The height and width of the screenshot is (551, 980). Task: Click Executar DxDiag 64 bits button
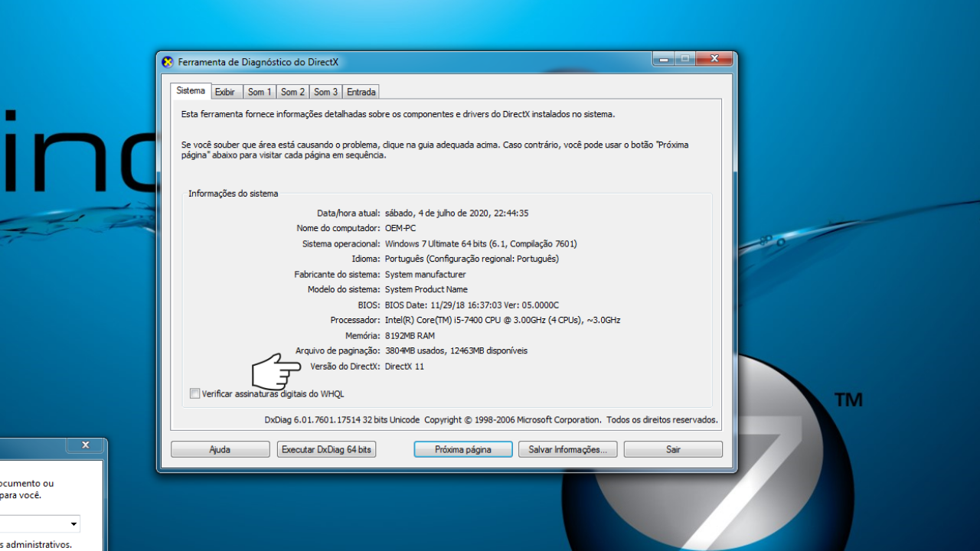(326, 449)
